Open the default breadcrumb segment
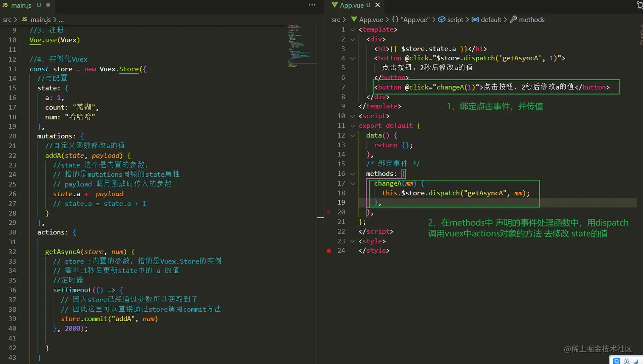Image resolution: width=643 pixels, height=364 pixels. click(x=491, y=20)
